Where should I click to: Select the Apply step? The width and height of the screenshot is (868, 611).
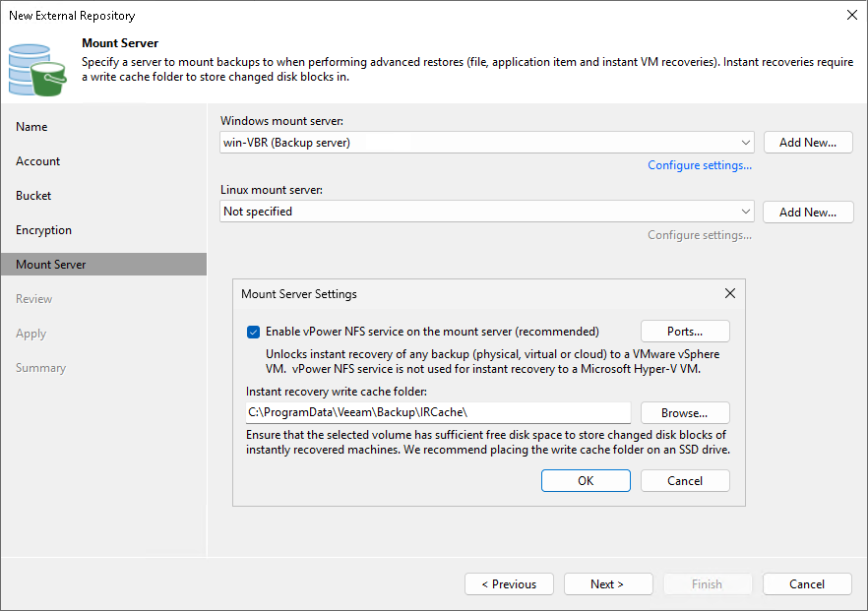[31, 334]
